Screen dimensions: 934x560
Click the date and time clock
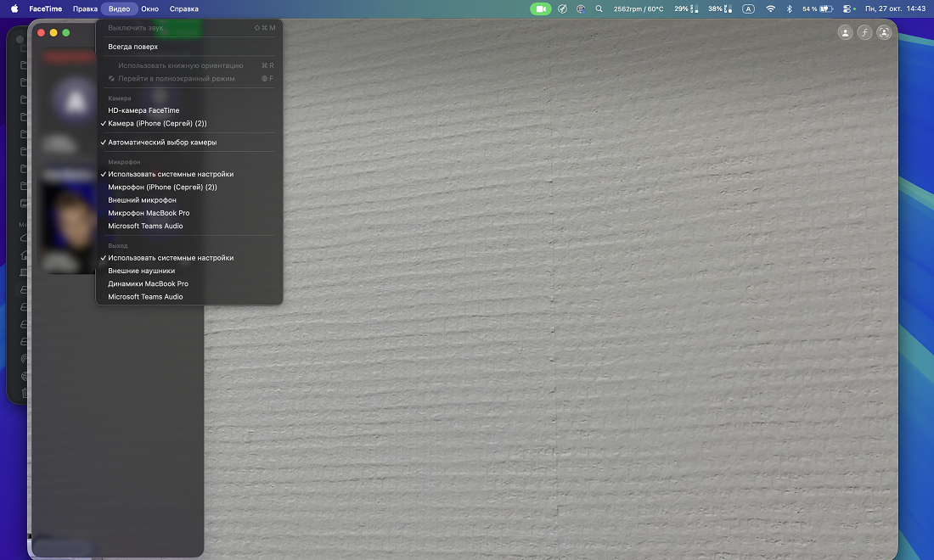point(895,8)
